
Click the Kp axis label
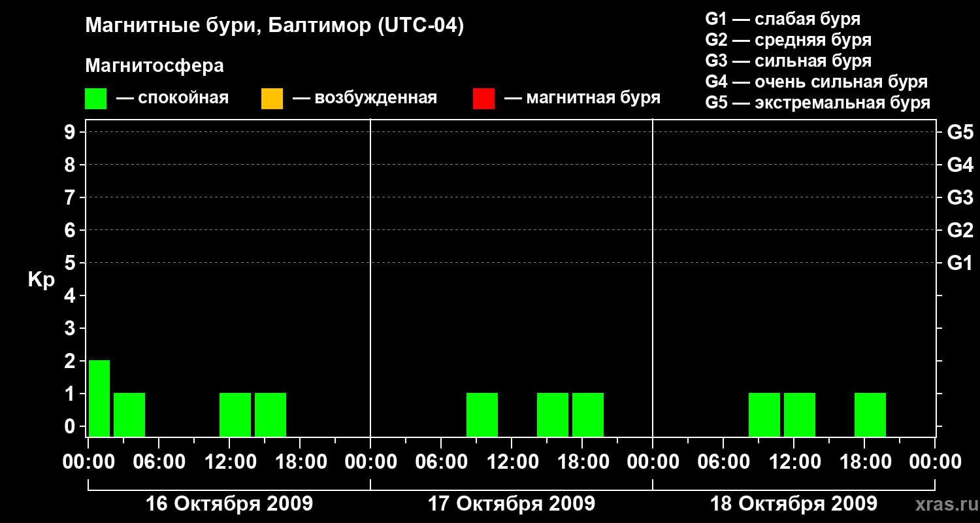click(x=41, y=280)
